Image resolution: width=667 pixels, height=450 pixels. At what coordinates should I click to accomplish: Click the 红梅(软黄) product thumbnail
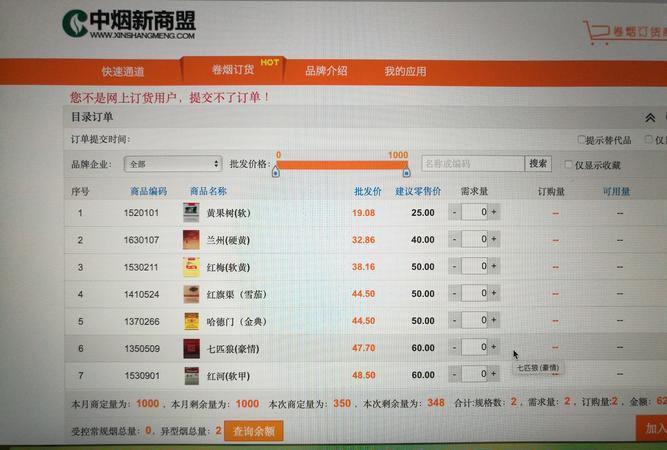pyautogui.click(x=191, y=267)
